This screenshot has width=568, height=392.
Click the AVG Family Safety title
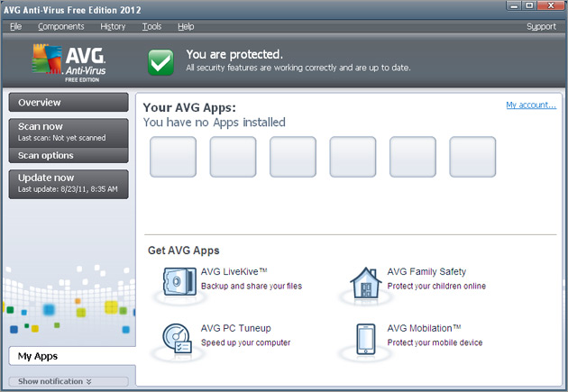[x=426, y=271]
